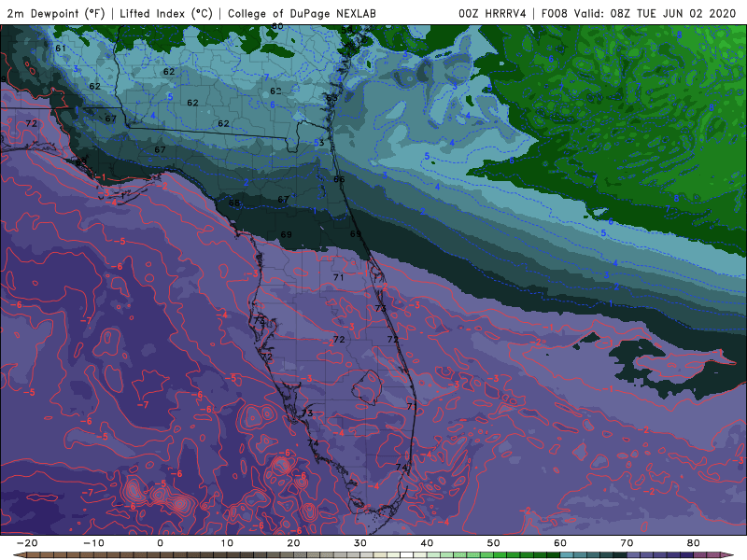Click the '00Z HRRRV4' model run label
This screenshot has height=560, width=747.
click(x=493, y=13)
